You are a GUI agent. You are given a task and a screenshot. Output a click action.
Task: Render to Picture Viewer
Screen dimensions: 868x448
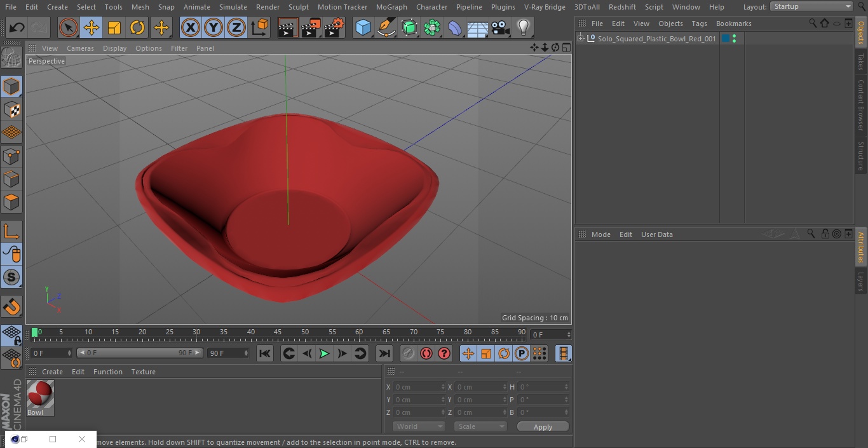(x=311, y=28)
